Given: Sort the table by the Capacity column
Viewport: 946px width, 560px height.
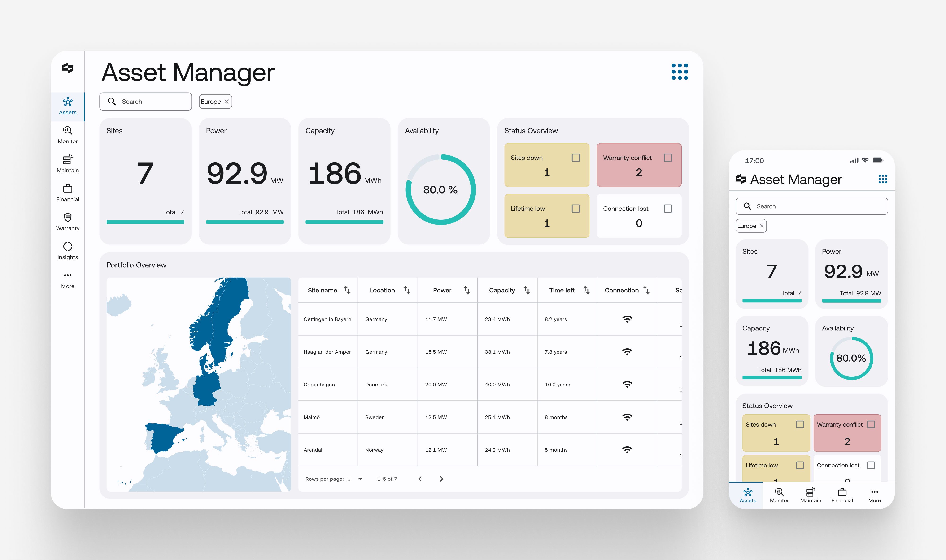Looking at the screenshot, I should (527, 290).
